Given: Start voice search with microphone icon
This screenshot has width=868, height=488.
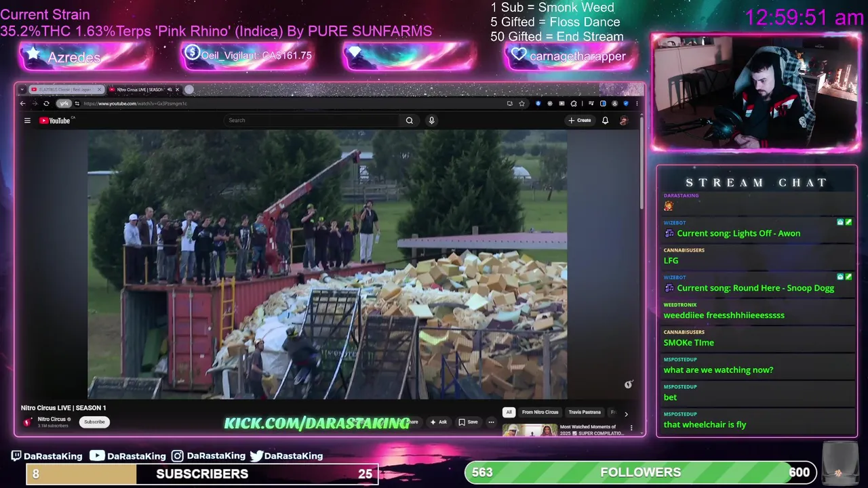Looking at the screenshot, I should coord(431,121).
